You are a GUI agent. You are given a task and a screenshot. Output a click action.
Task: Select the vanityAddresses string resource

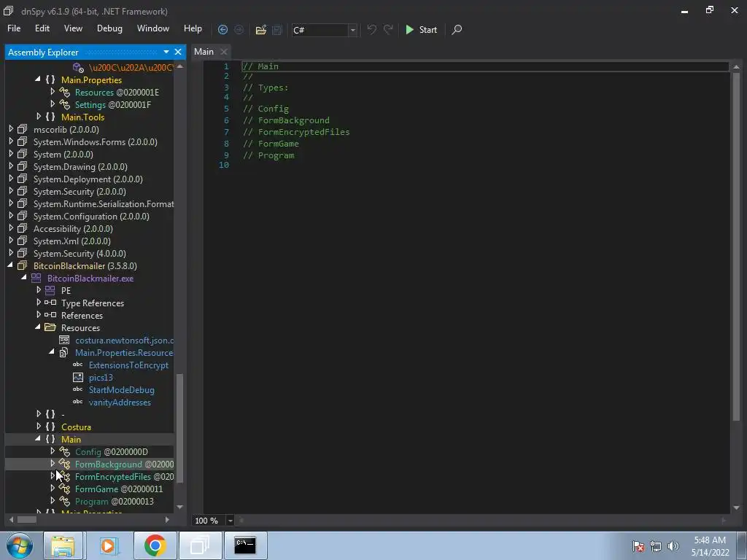click(120, 402)
